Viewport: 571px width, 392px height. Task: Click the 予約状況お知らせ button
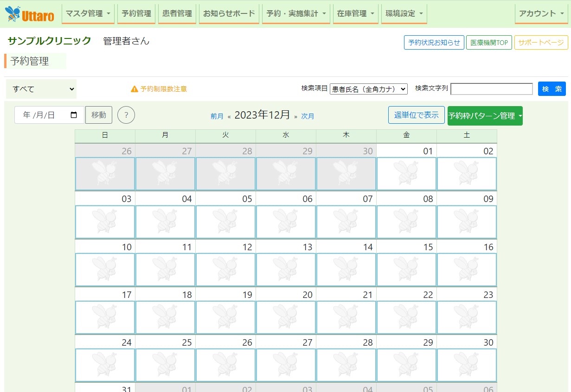tap(434, 42)
